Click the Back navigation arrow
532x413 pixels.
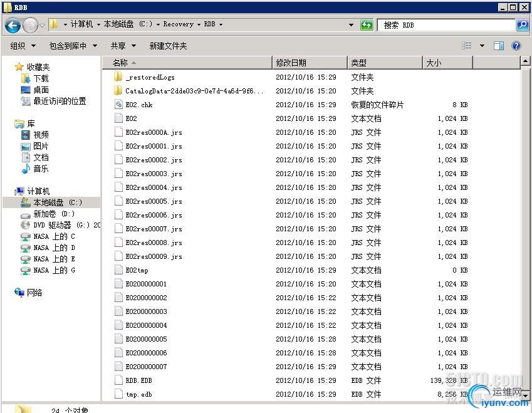pos(13,25)
